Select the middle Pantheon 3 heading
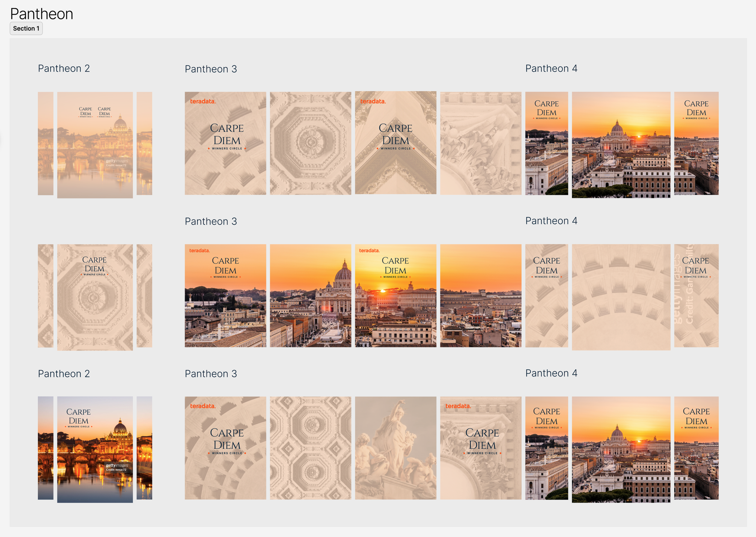This screenshot has width=756, height=537. click(x=211, y=222)
